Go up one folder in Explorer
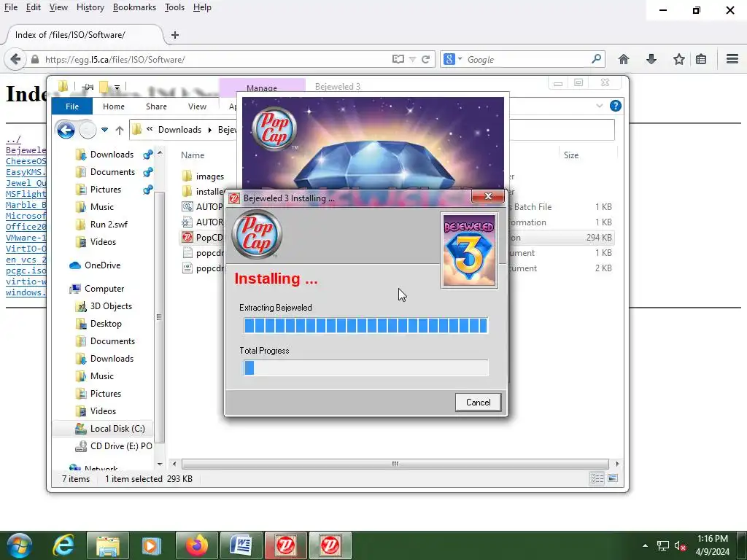The height and width of the screenshot is (560, 747). coord(119,130)
